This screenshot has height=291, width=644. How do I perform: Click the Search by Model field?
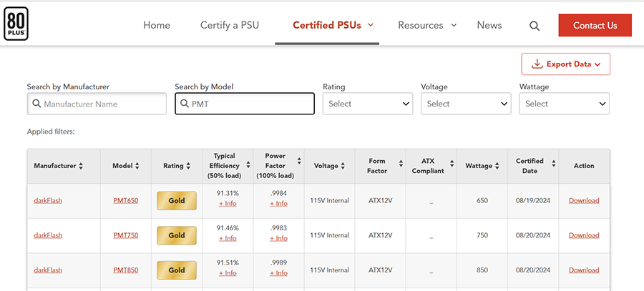(x=245, y=104)
